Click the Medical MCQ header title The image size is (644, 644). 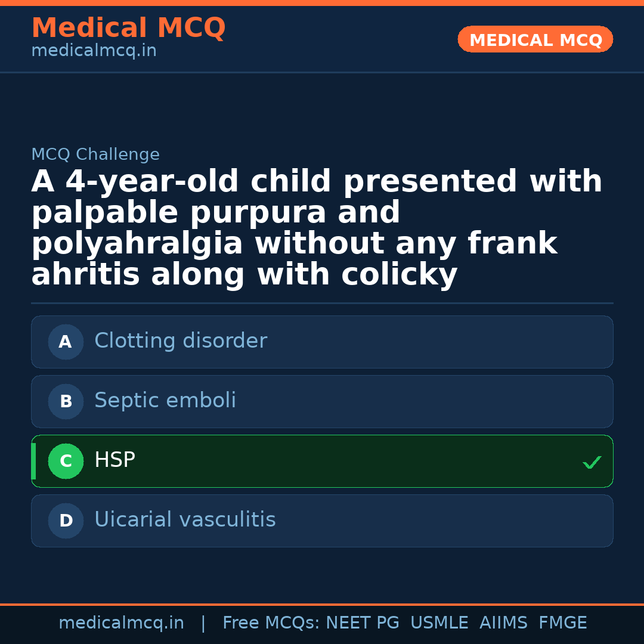coord(128,28)
